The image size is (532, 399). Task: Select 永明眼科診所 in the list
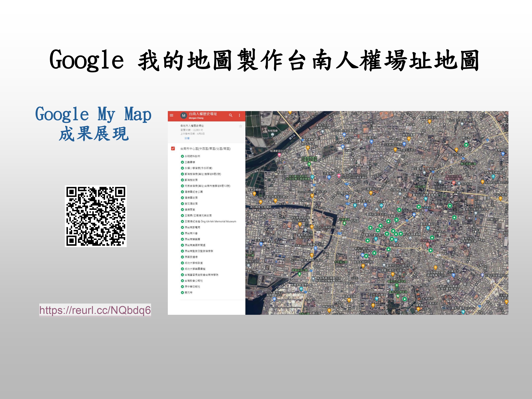(x=190, y=156)
